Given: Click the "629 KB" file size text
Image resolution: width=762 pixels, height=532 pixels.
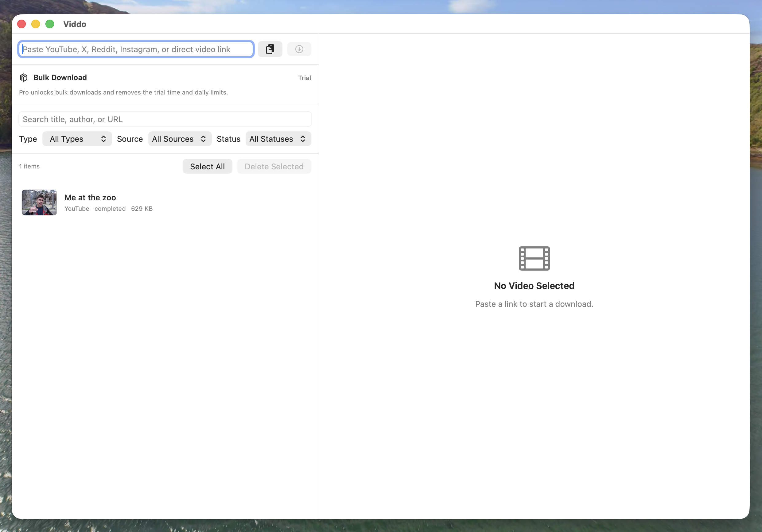Looking at the screenshot, I should pyautogui.click(x=142, y=209).
